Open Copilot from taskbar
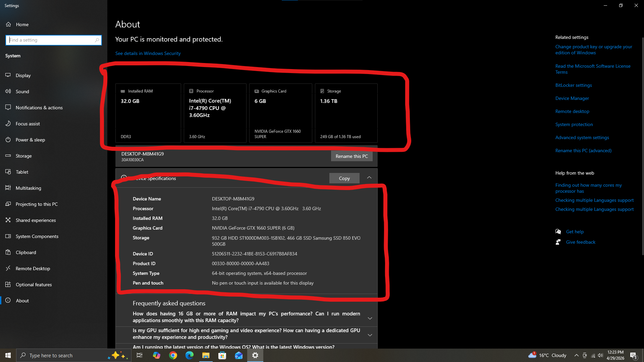 (x=157, y=355)
